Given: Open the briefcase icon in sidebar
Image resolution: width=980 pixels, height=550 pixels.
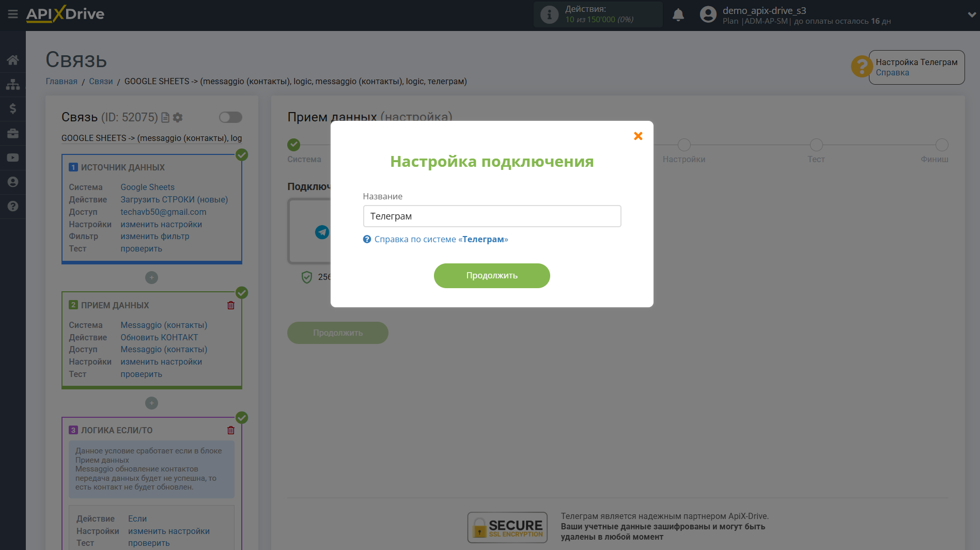Looking at the screenshot, I should point(13,133).
